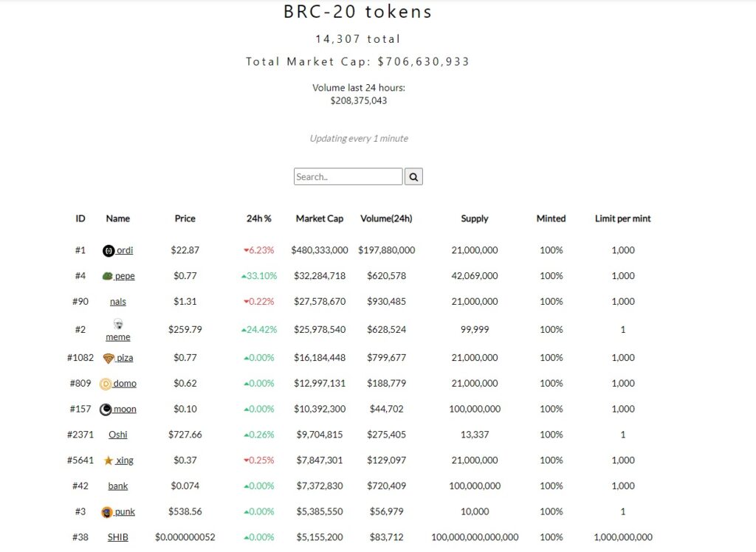
Task: Open the SHIB token link
Action: (x=117, y=537)
